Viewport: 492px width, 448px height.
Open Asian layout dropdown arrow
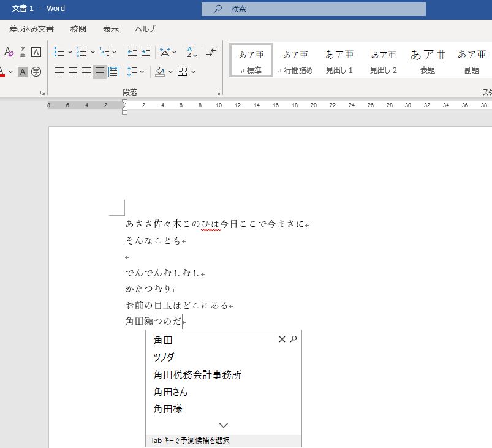tap(175, 52)
